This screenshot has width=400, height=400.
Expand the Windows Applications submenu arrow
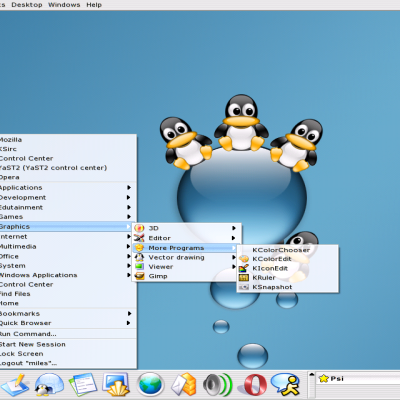point(129,275)
